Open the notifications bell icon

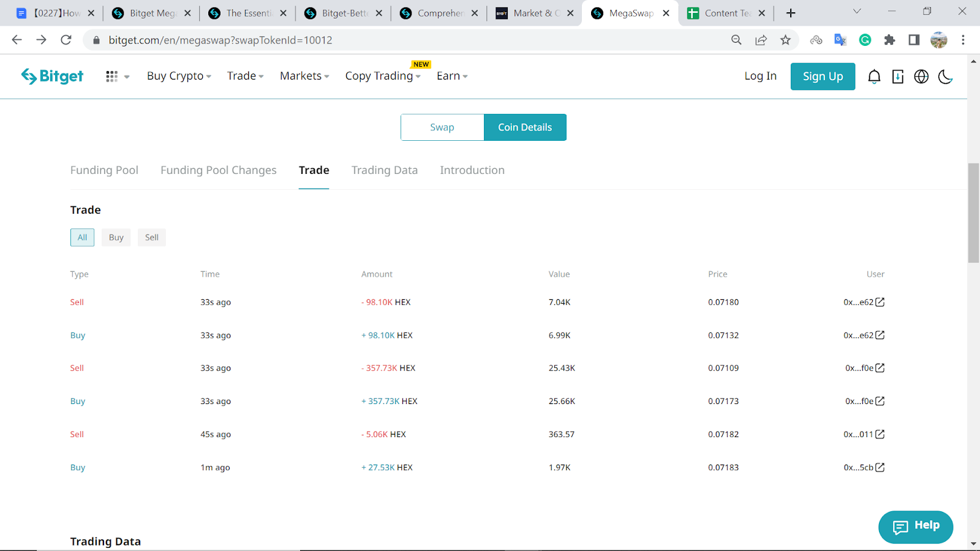click(x=874, y=77)
